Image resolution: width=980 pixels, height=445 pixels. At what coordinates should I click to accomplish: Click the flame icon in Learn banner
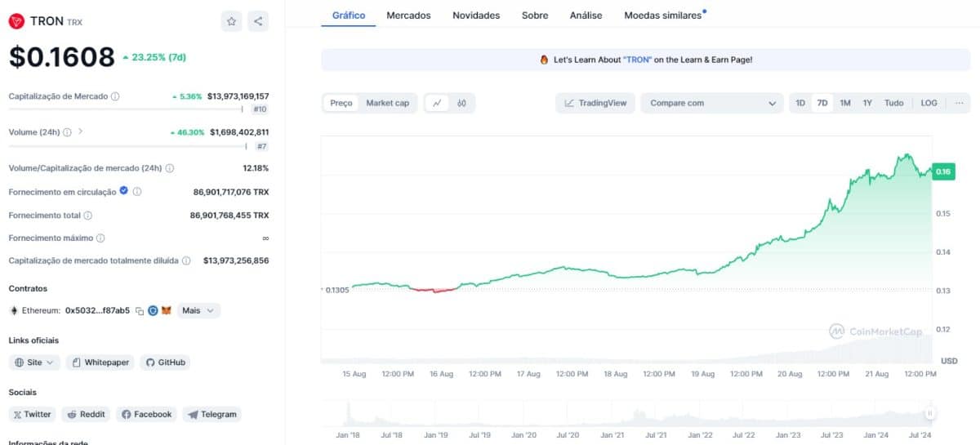tap(544, 60)
